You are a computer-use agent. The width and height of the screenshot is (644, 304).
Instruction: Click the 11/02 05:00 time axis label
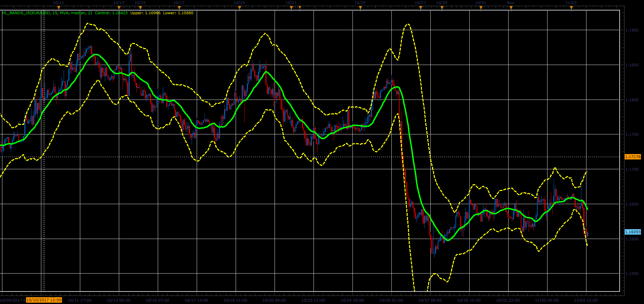pos(547,300)
